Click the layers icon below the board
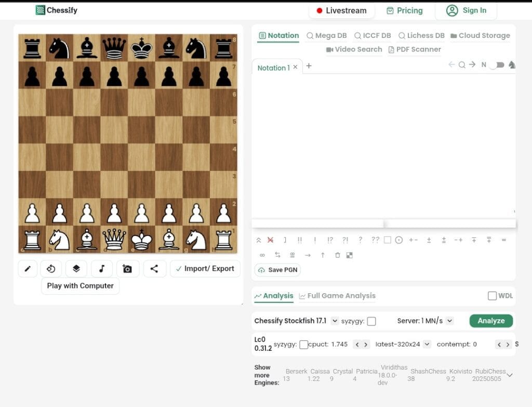The width and height of the screenshot is (532, 407). (76, 269)
